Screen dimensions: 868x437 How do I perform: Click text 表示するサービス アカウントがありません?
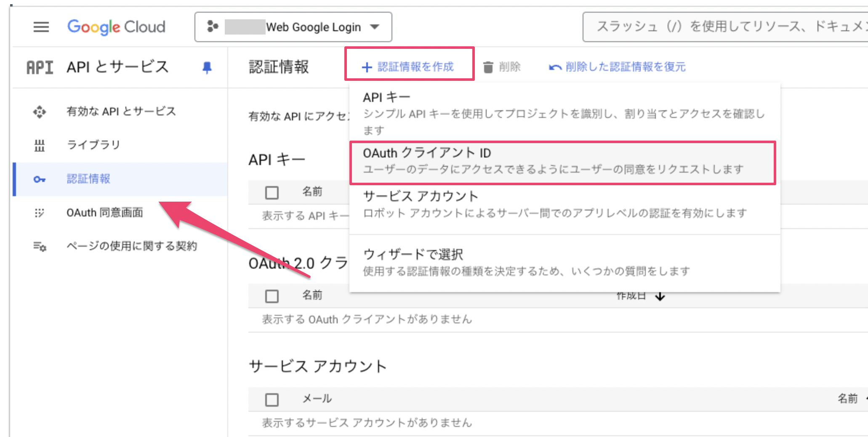[367, 423]
